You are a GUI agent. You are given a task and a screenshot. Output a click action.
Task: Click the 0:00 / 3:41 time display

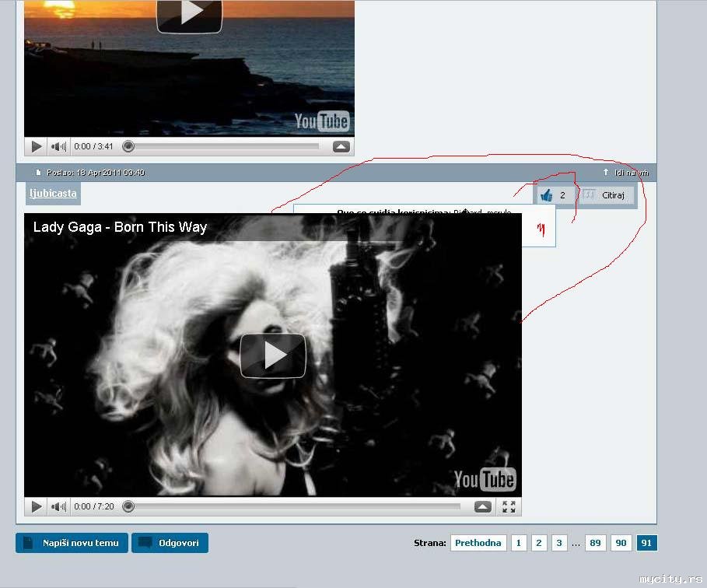(93, 146)
